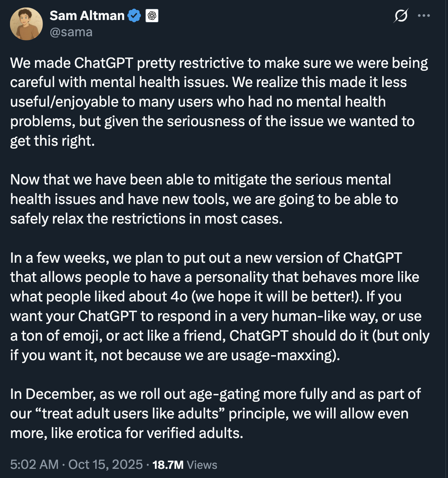Click the 18.7M view count number
Viewport: 448px width, 478px height.
168,465
